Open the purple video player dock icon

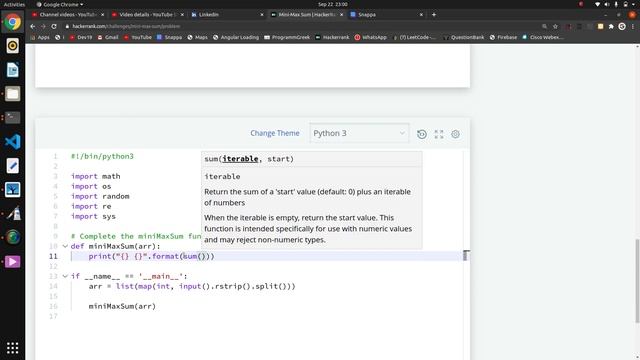[13, 261]
